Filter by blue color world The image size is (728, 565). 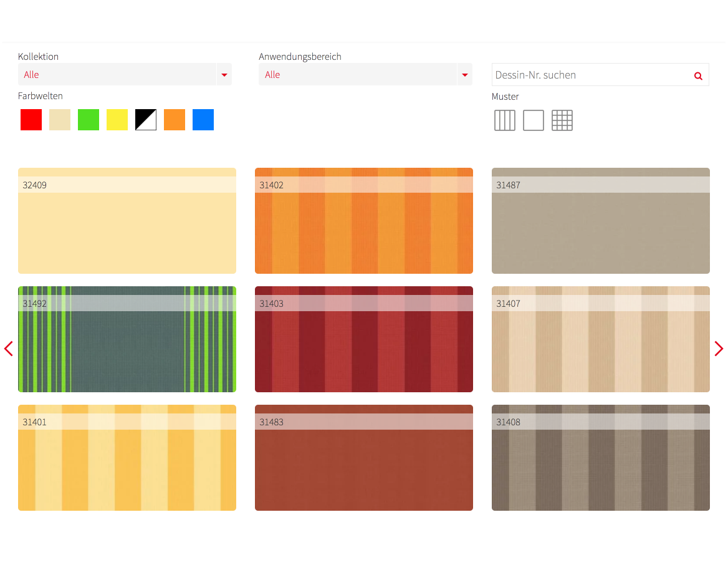(x=203, y=120)
